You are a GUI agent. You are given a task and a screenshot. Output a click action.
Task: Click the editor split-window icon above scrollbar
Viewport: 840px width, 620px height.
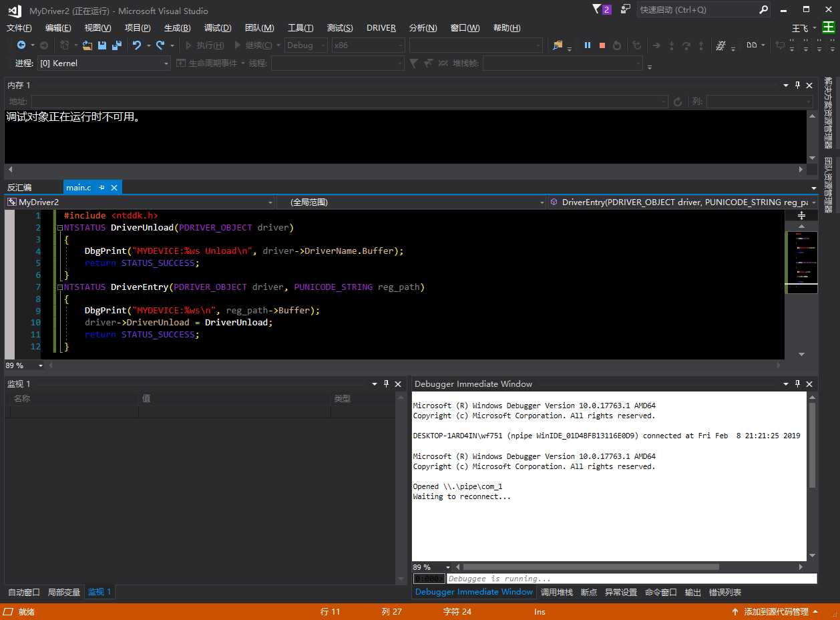click(802, 215)
